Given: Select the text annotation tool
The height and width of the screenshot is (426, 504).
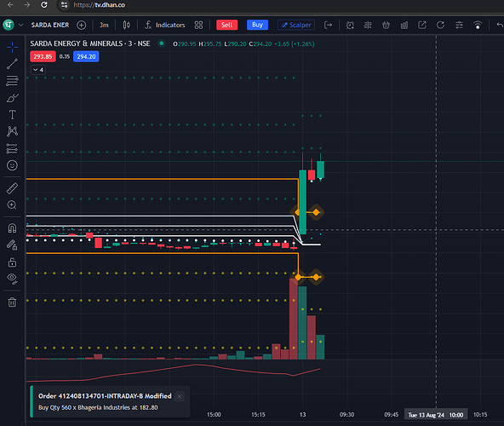Looking at the screenshot, I should (12, 114).
